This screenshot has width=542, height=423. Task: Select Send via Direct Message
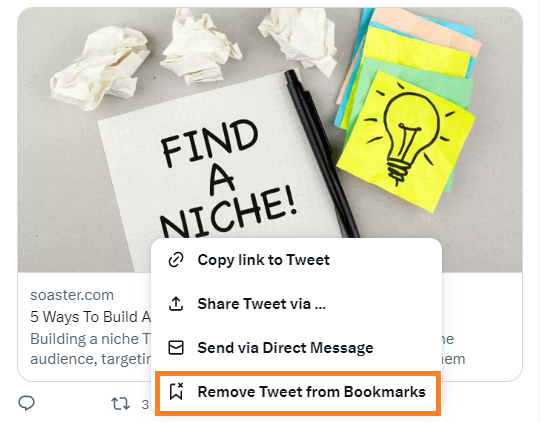(x=297, y=348)
